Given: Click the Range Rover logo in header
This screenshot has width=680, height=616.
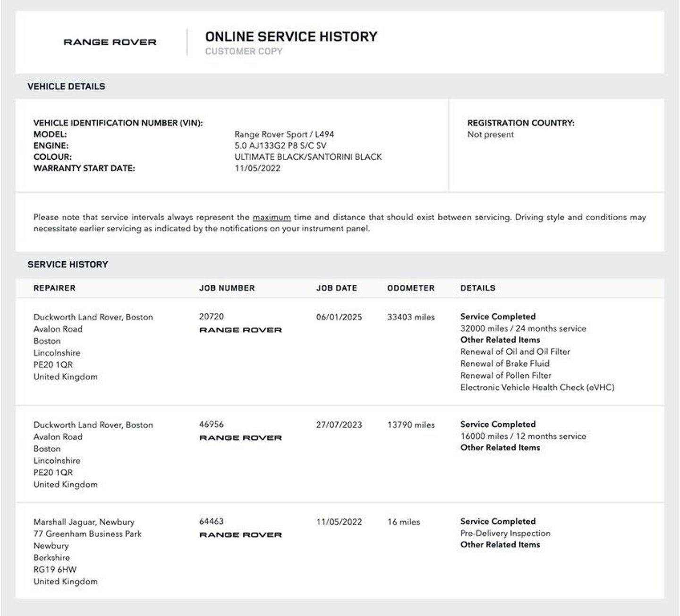Looking at the screenshot, I should pyautogui.click(x=110, y=42).
